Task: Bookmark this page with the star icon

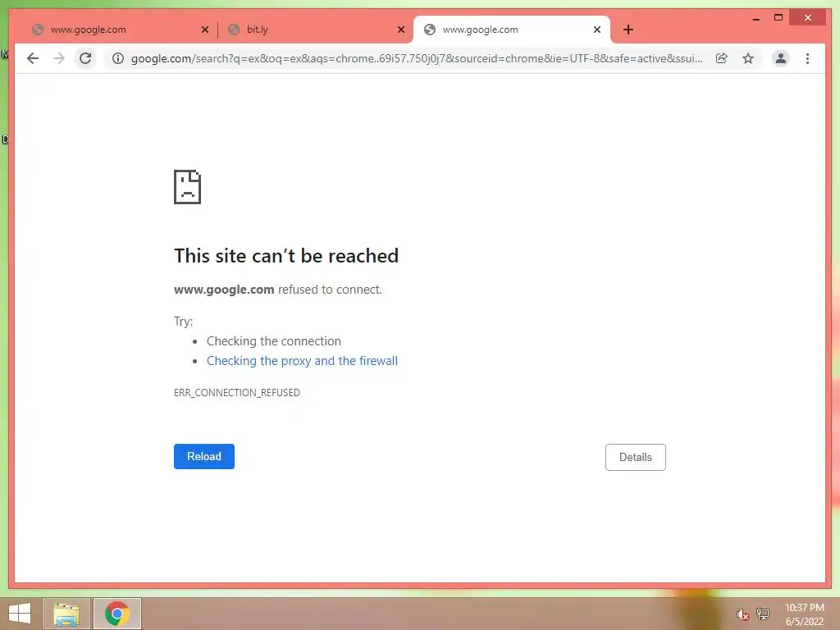Action: click(x=748, y=58)
